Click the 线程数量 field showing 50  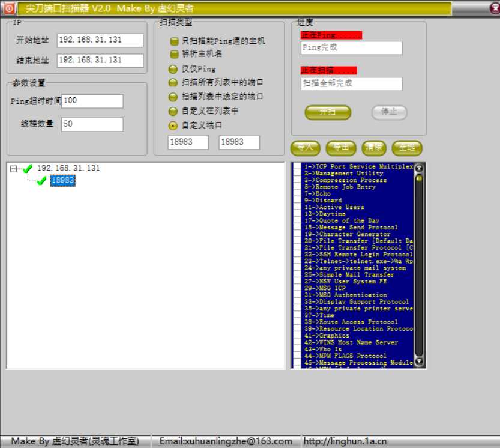tap(92, 124)
